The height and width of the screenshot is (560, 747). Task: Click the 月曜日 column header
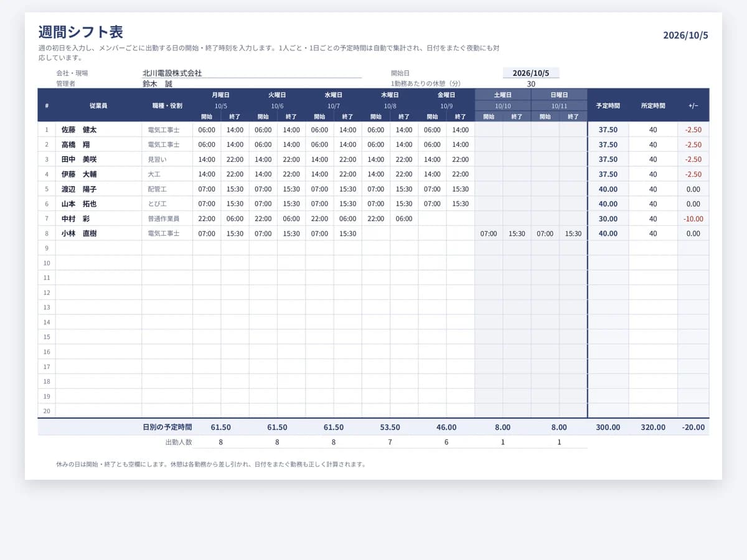[221, 95]
